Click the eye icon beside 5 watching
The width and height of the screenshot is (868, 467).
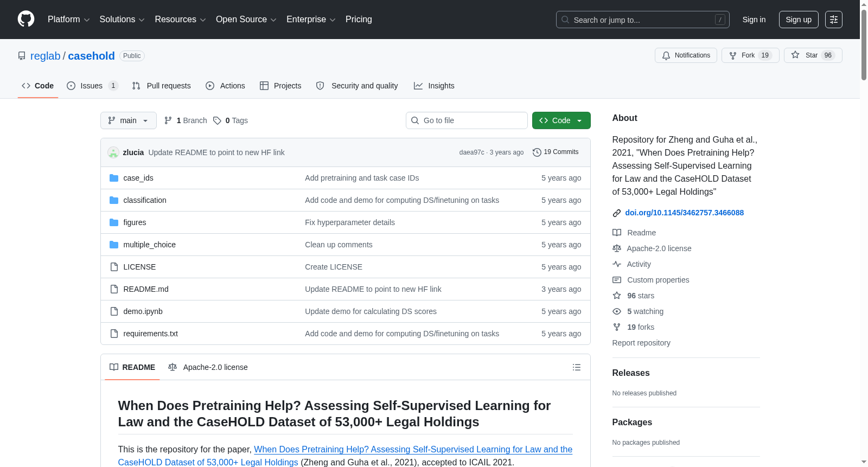617,311
